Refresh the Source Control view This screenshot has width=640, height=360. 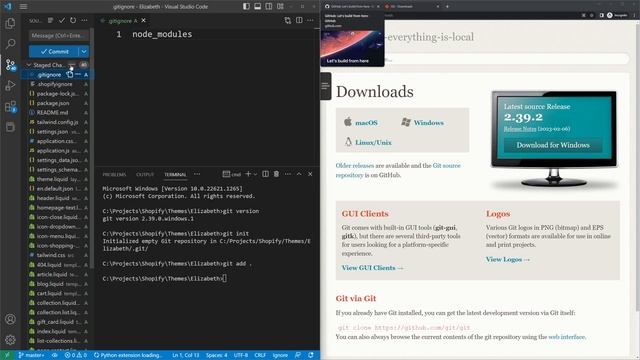(73, 20)
